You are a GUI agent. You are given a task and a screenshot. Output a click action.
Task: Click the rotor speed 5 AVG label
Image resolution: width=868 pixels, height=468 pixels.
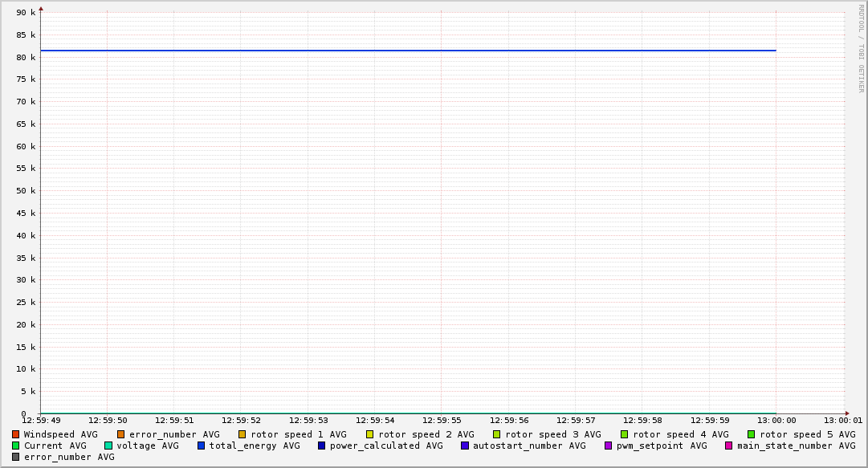(x=807, y=434)
